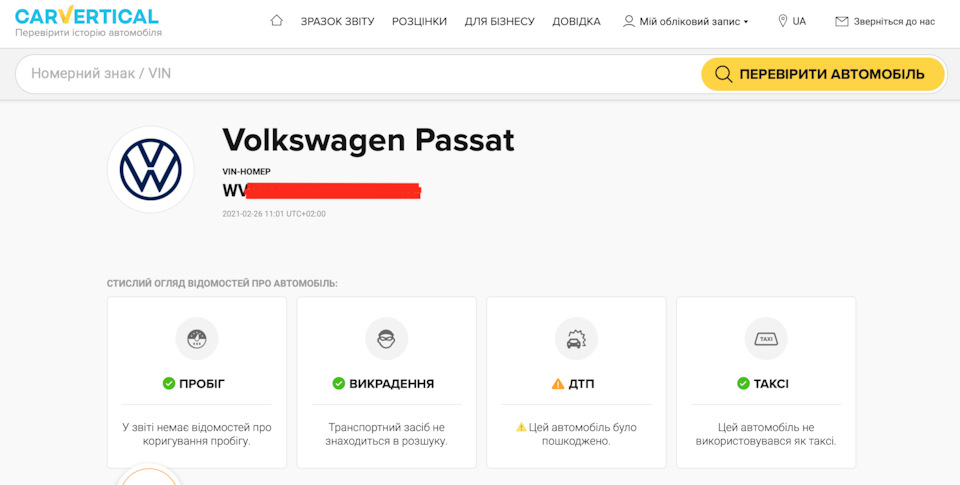Open the ВИКРАДЕННЯ theft card heading
Image resolution: width=960 pixels, height=485 pixels.
click(391, 384)
